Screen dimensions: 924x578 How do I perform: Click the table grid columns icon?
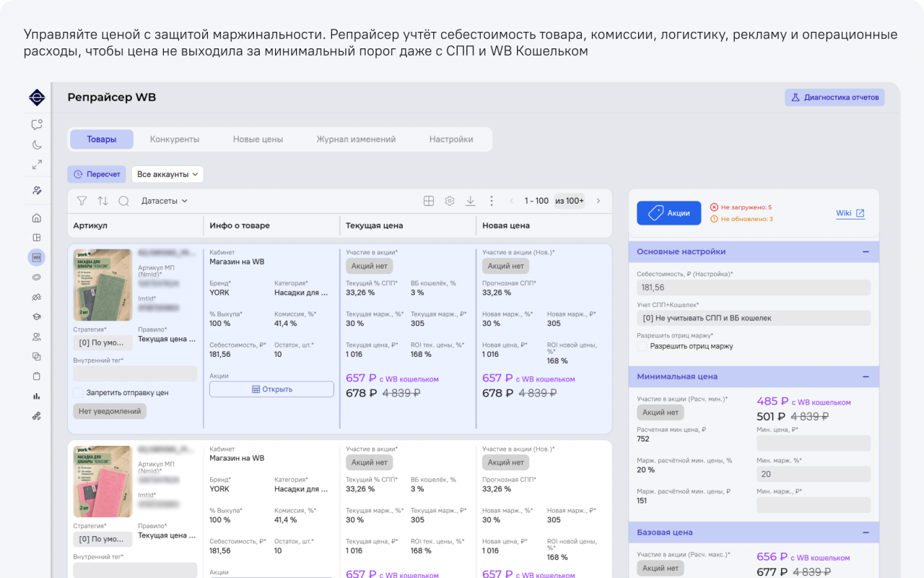tap(429, 201)
